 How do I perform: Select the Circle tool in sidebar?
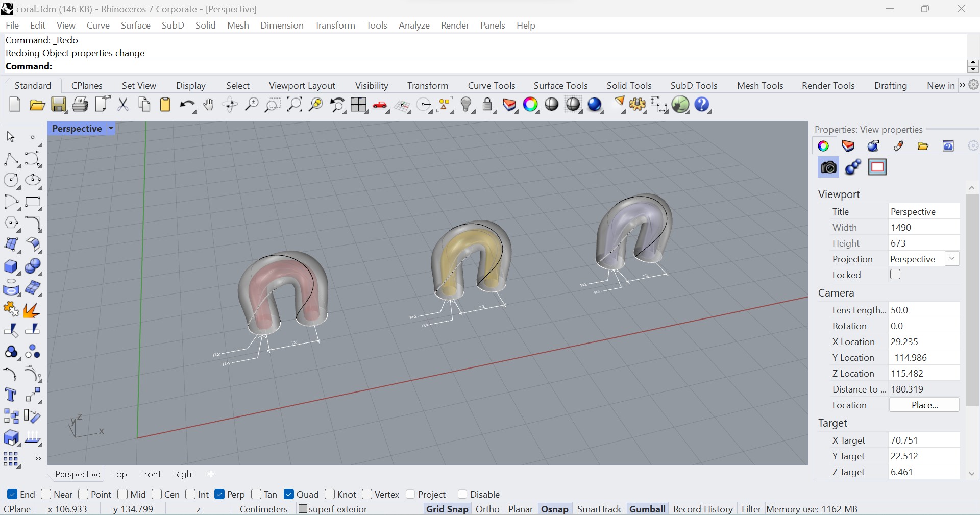(11, 180)
